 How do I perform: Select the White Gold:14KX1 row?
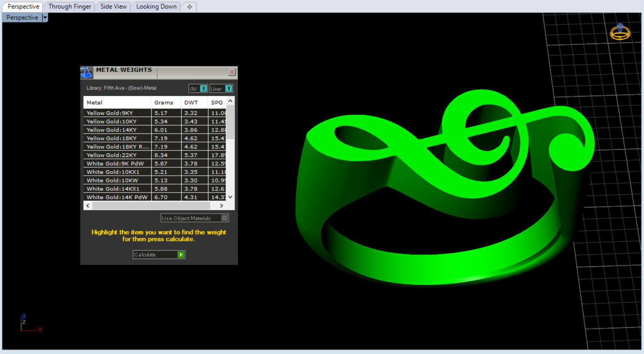coord(155,189)
